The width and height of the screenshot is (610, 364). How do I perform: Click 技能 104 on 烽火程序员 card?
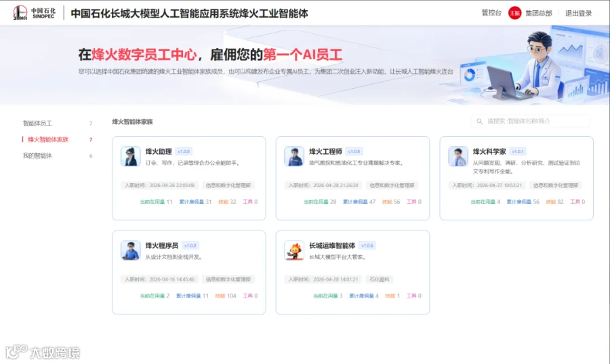tap(226, 296)
